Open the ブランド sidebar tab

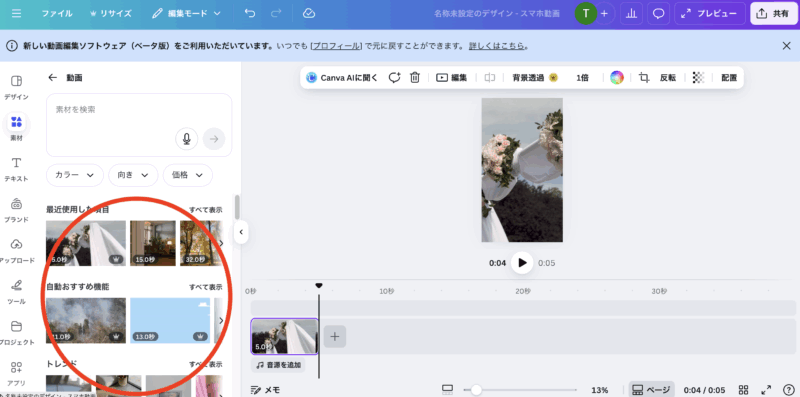(16, 210)
